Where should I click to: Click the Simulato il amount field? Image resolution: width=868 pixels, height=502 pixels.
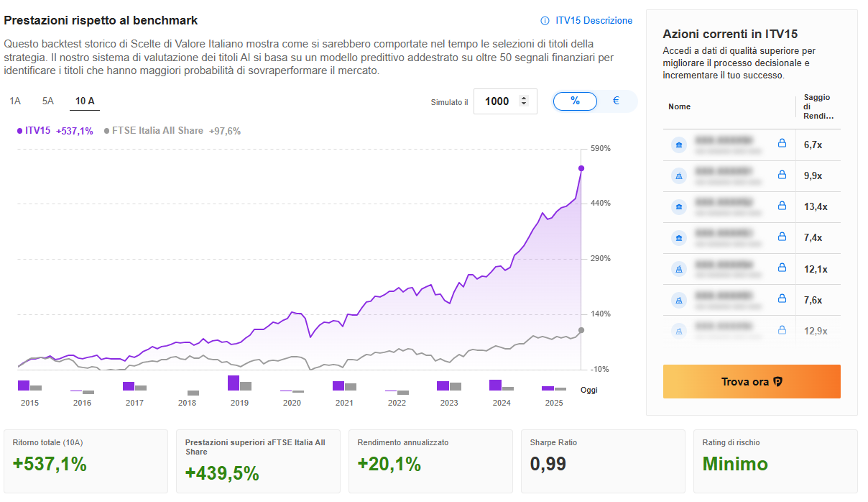pos(505,101)
